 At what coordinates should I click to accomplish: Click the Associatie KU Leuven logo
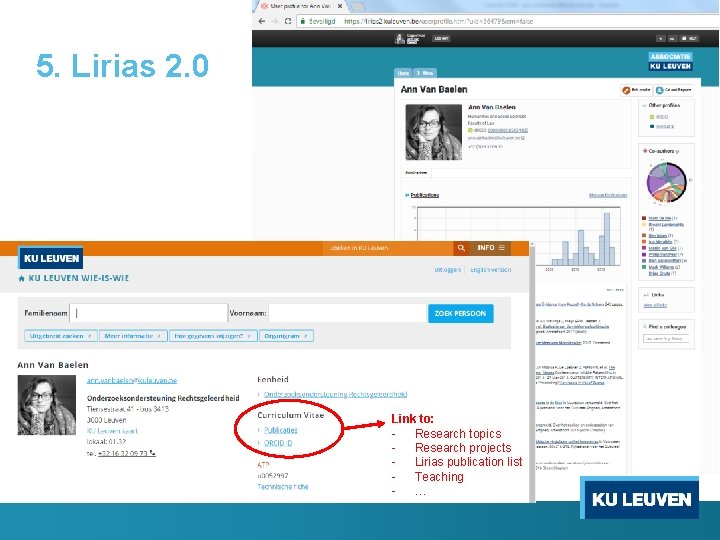pyautogui.click(x=670, y=61)
